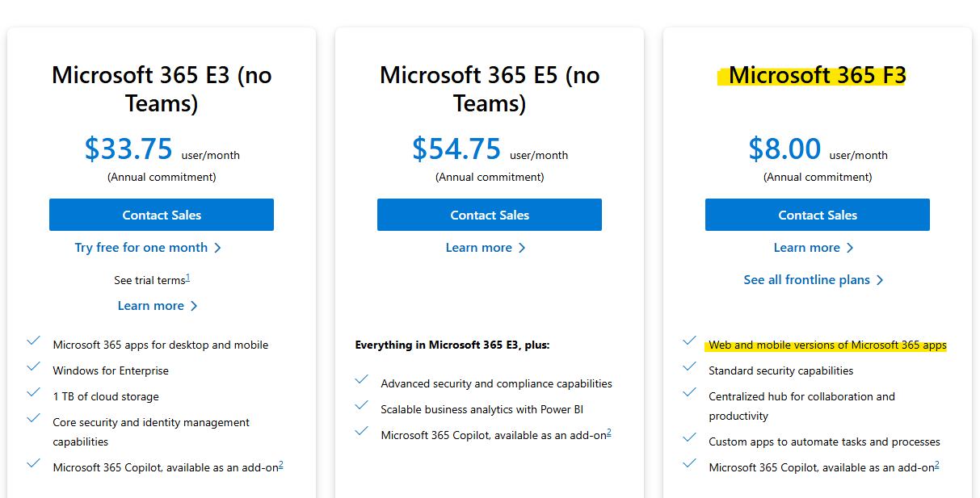This screenshot has width=980, height=498.
Task: Click the checkmark beside Microsoft 365 apps for desktop
Action: [33, 341]
